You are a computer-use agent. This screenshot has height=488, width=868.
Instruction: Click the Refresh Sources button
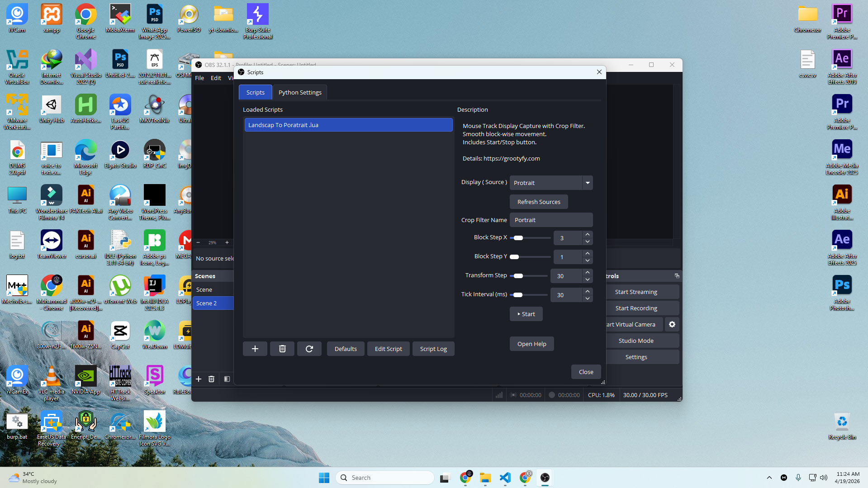538,202
